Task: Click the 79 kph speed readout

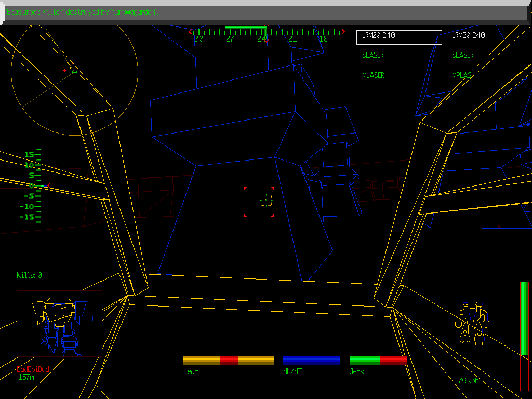Action: [469, 381]
